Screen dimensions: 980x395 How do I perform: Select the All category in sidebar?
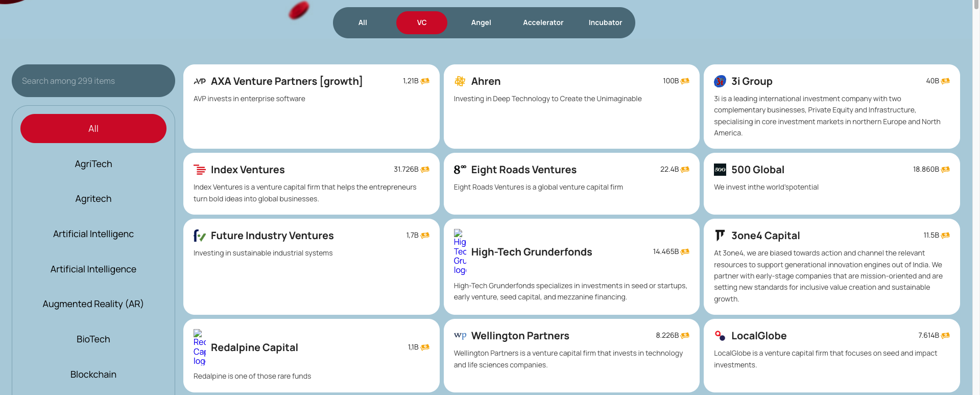click(93, 129)
